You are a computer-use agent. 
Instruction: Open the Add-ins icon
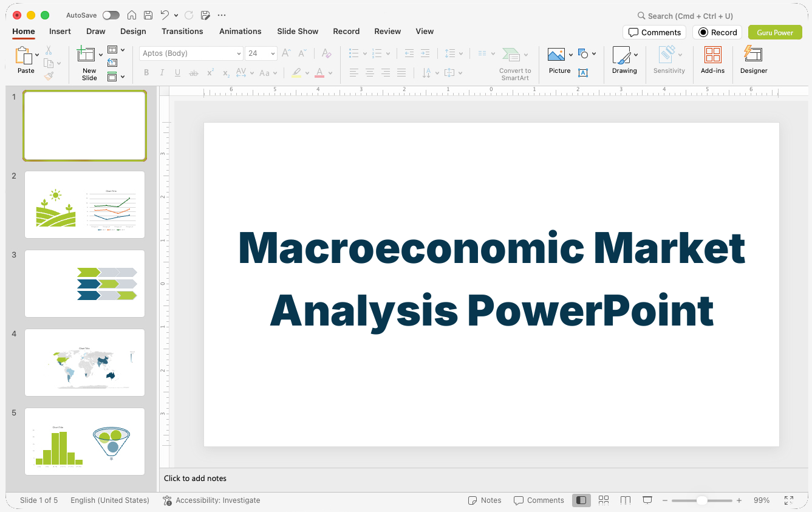coord(713,55)
